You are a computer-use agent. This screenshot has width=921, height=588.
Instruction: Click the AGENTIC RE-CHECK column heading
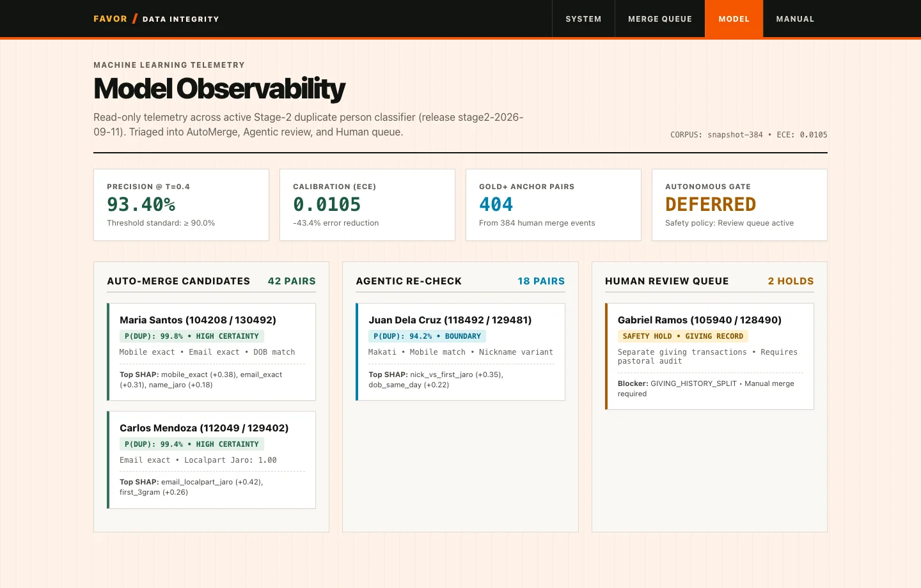tap(409, 281)
